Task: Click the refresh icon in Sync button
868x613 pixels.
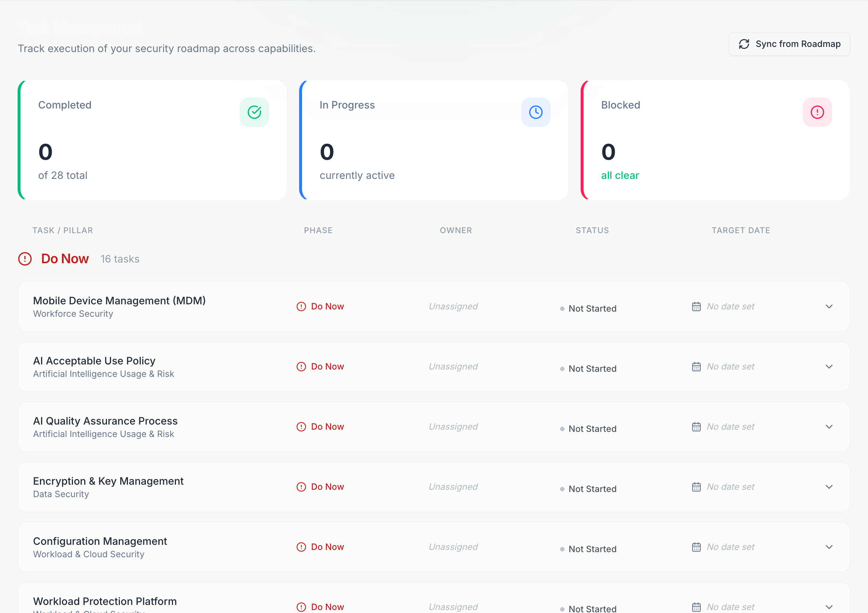Action: click(x=744, y=44)
